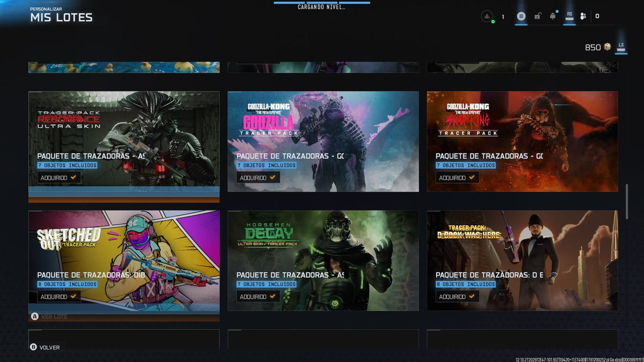Click Volver to go back

(x=45, y=348)
